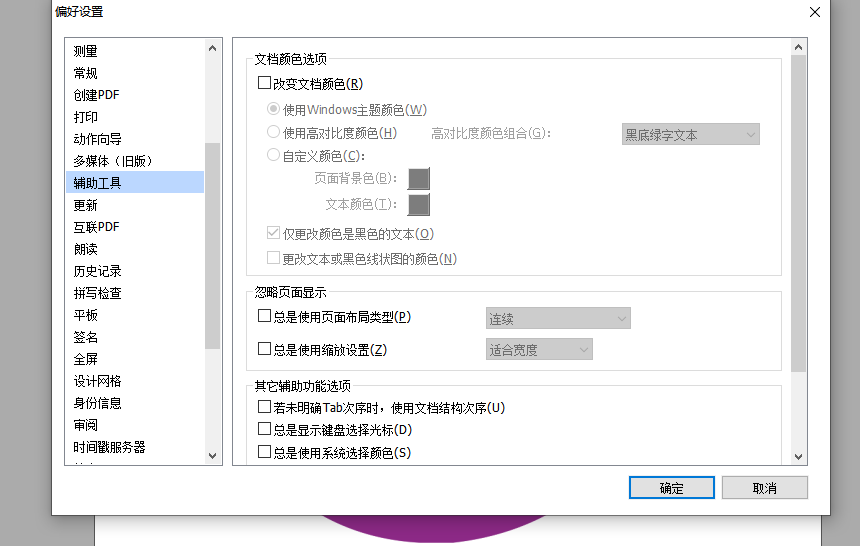Open 更新 preferences category
Image resolution: width=860 pixels, height=546 pixels.
[135, 205]
